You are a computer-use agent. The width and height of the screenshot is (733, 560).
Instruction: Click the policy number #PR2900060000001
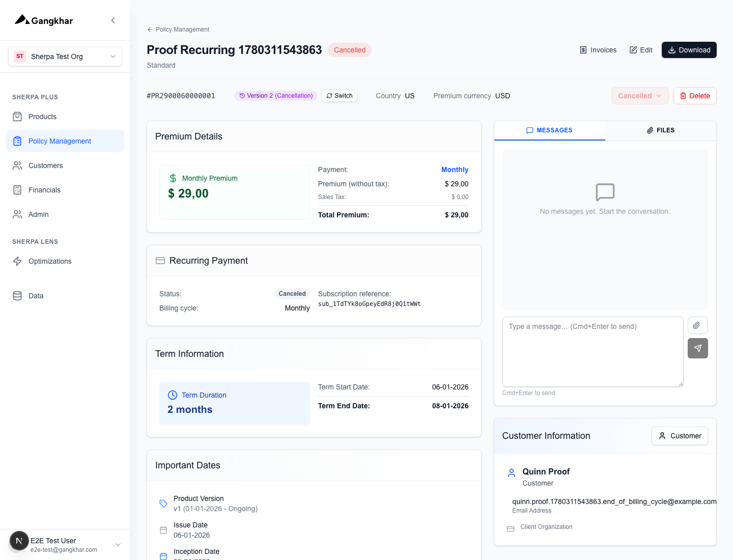coord(181,96)
